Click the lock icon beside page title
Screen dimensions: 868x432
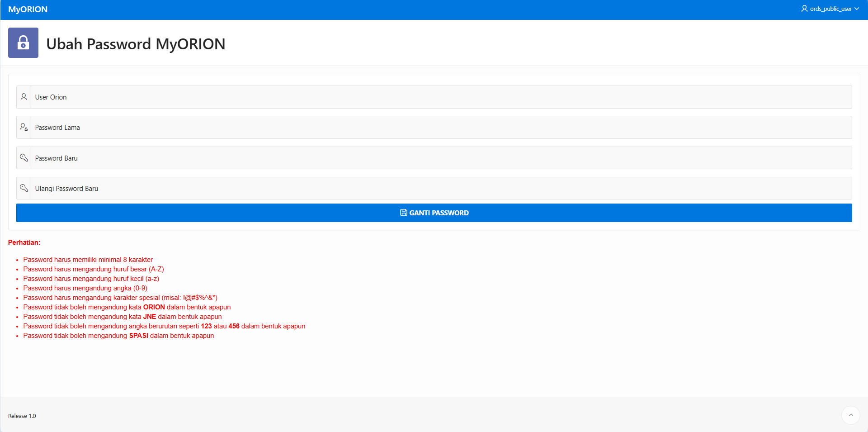(23, 43)
